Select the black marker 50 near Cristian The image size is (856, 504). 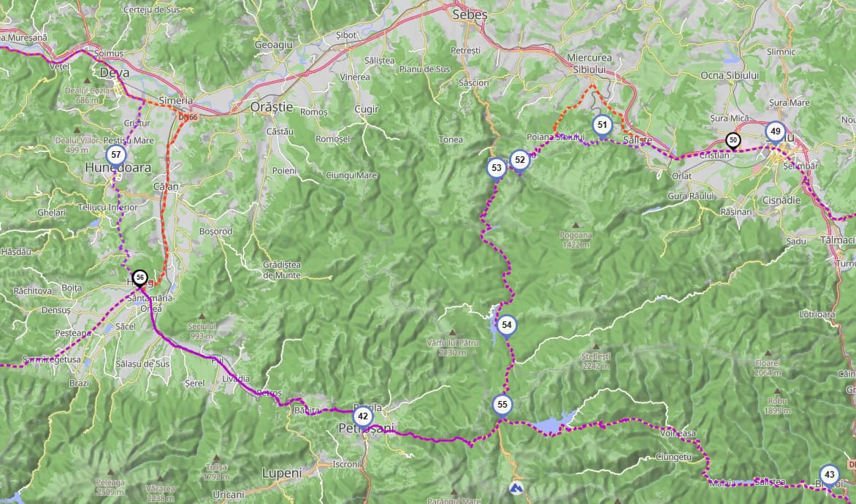coord(733,141)
